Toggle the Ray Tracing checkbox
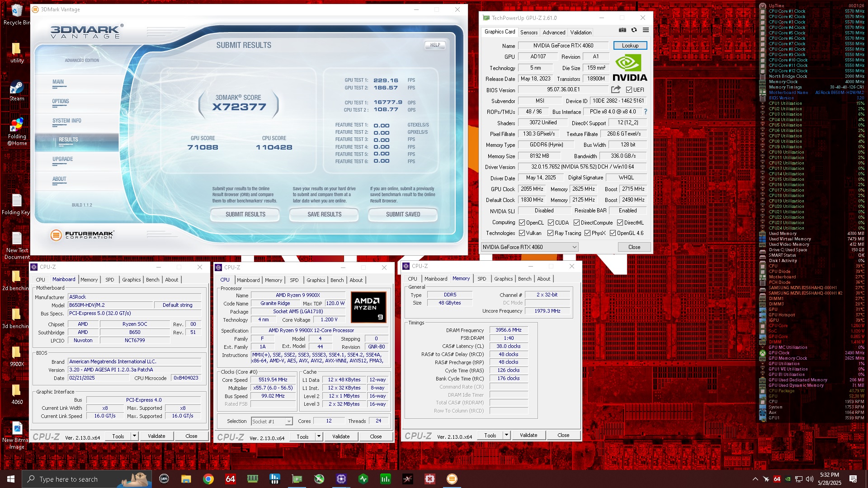This screenshot has width=868, height=488. (x=550, y=233)
